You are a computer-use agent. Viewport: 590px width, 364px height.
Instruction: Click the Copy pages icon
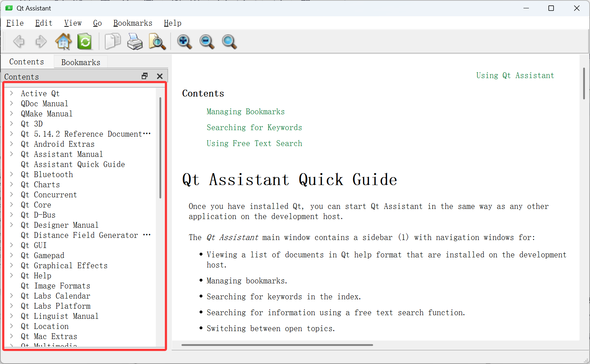(112, 42)
